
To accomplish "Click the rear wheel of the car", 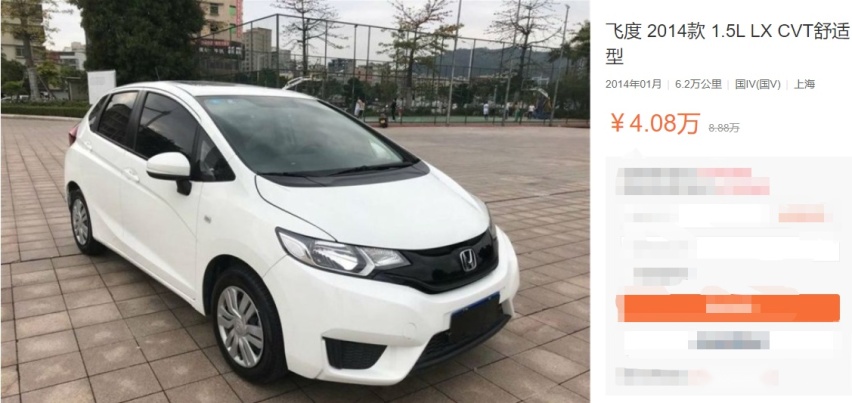I will coord(82,221).
